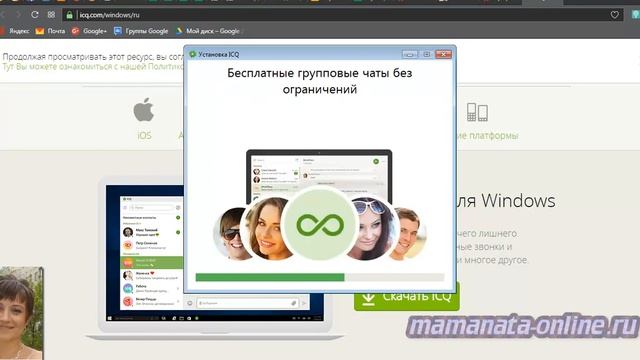Click the headline Бесплатные групповые чаты без ограничений
This screenshot has width=640, height=360.
(x=320, y=81)
